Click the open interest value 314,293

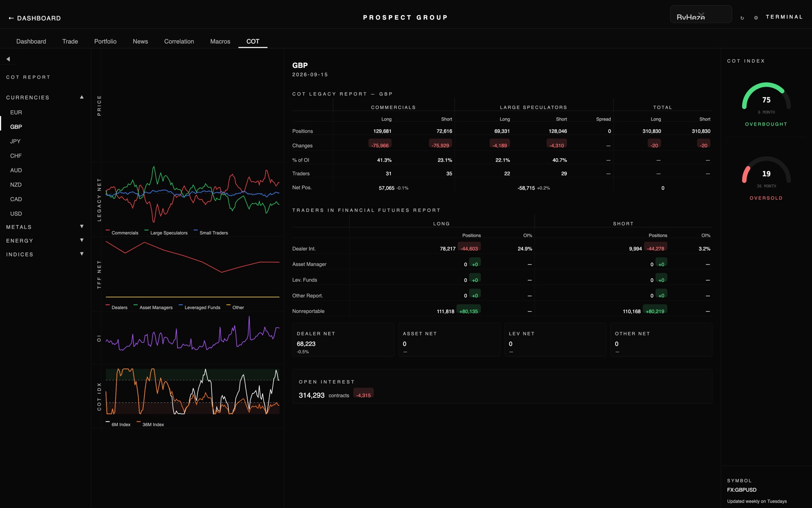pyautogui.click(x=311, y=395)
